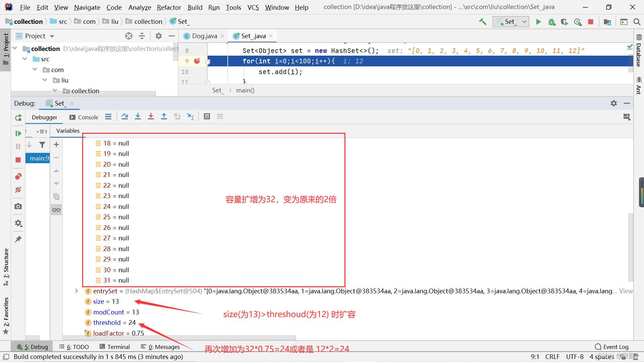This screenshot has width=644, height=362.
Task: Click the Step Out icon
Action: 164,116
